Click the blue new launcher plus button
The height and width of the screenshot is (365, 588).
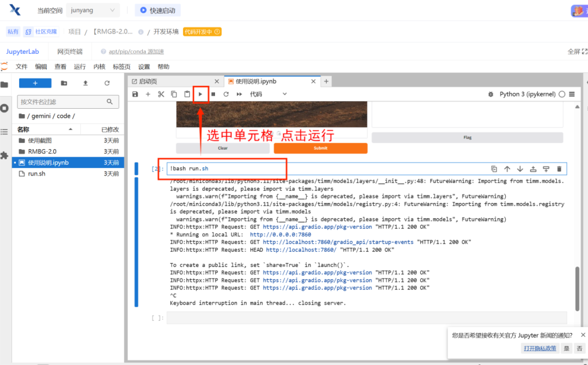point(35,83)
